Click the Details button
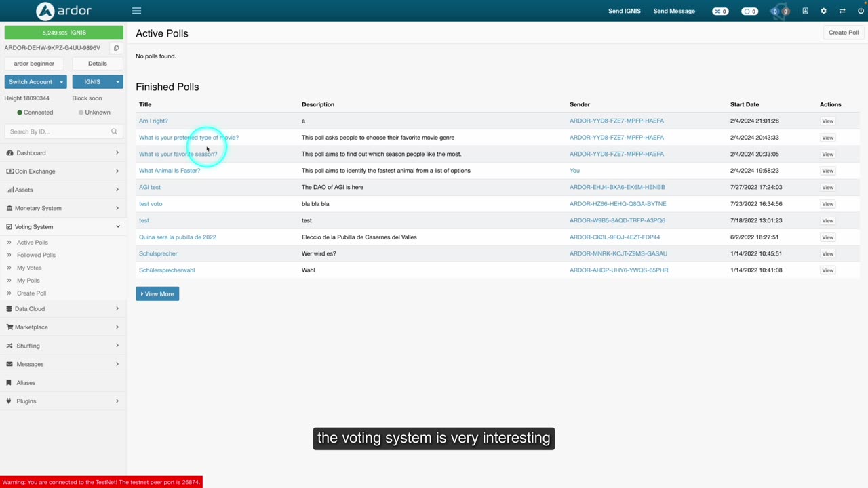 98,64
